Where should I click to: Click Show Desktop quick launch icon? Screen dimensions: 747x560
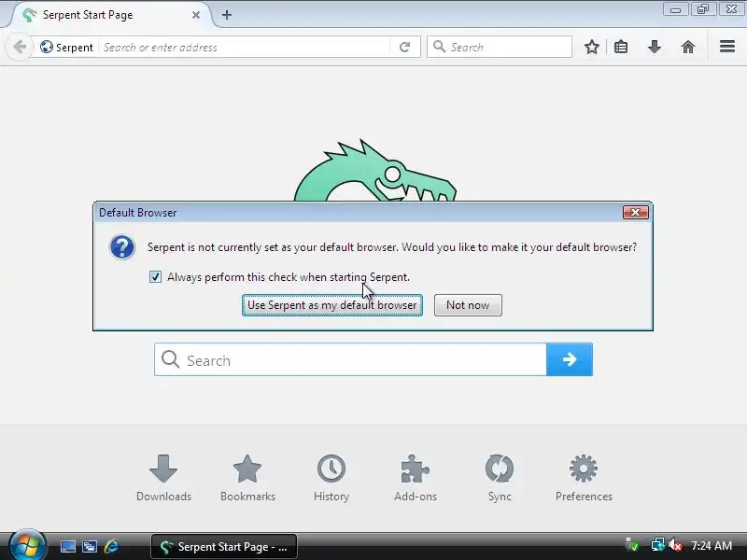click(x=67, y=546)
